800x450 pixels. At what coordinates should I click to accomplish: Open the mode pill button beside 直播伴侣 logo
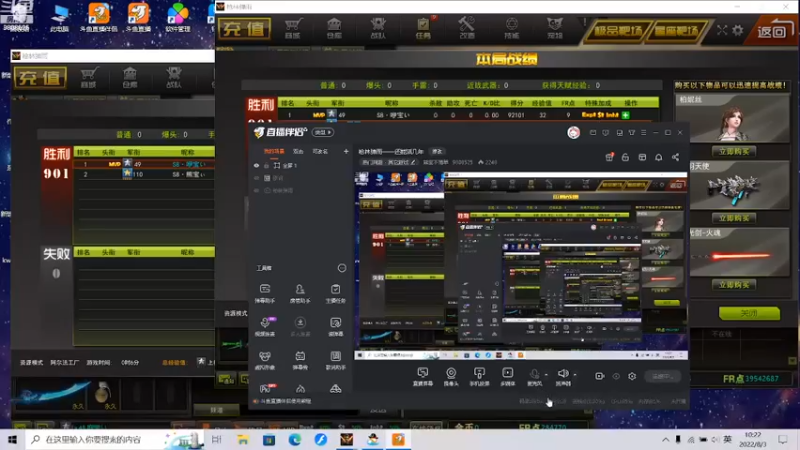coord(323,133)
